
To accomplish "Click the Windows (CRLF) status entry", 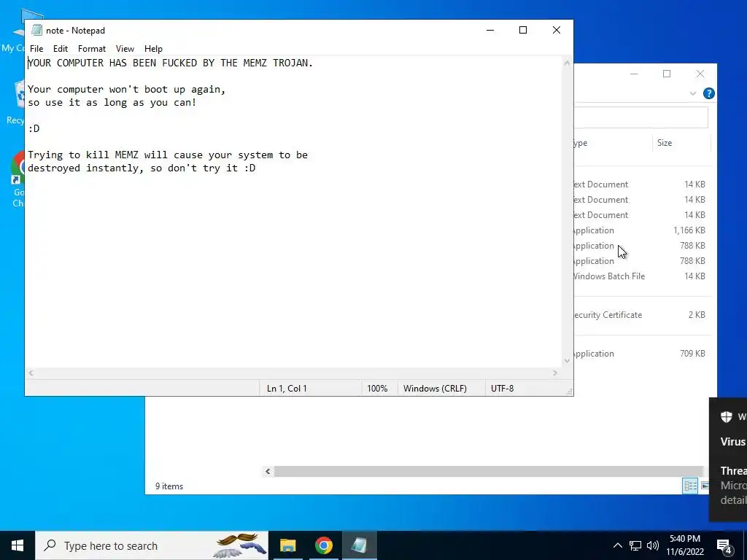I will (435, 389).
